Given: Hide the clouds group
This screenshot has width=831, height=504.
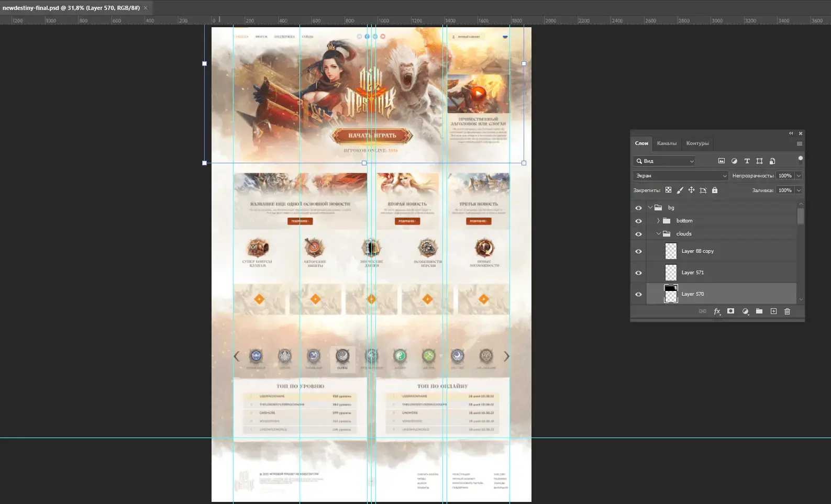Looking at the screenshot, I should [638, 234].
